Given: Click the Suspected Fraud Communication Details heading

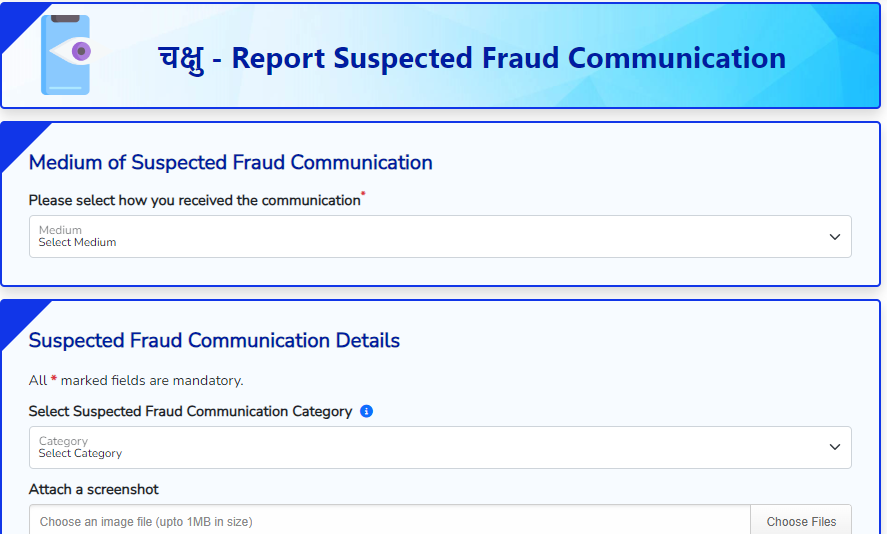Looking at the screenshot, I should pyautogui.click(x=214, y=341).
